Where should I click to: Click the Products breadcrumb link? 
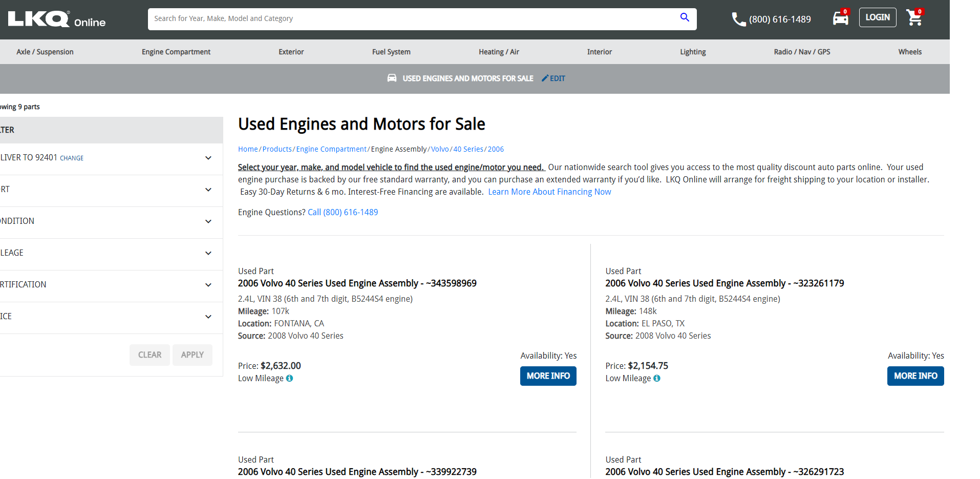277,149
